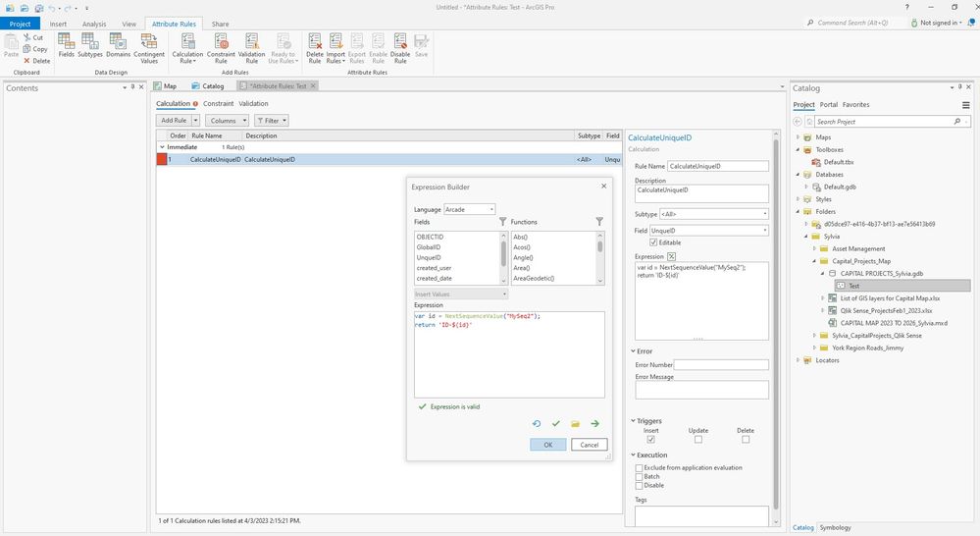This screenshot has height=536, width=980.
Task: Open the Add Rule dropdown arrow
Action: click(x=195, y=120)
